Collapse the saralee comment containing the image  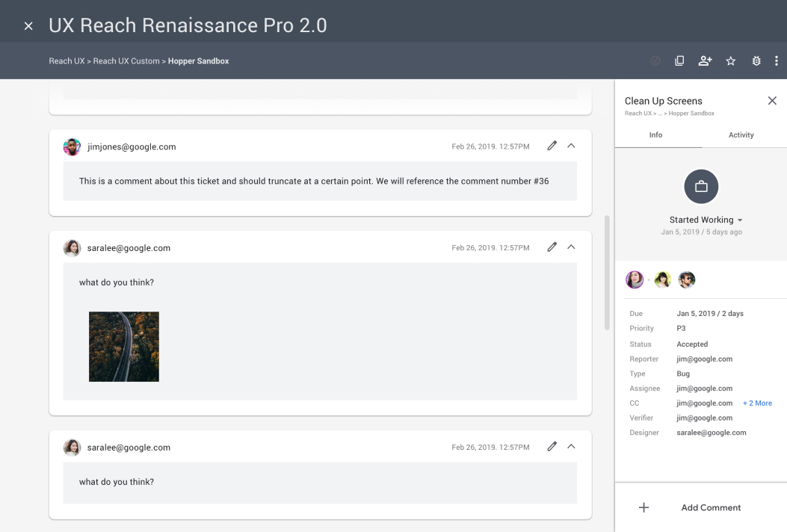571,247
